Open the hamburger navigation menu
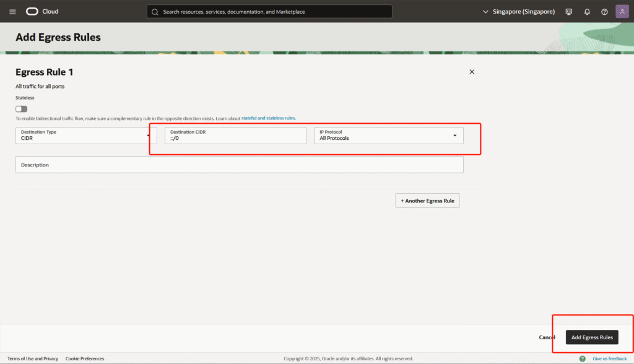This screenshot has width=634, height=364. (12, 12)
